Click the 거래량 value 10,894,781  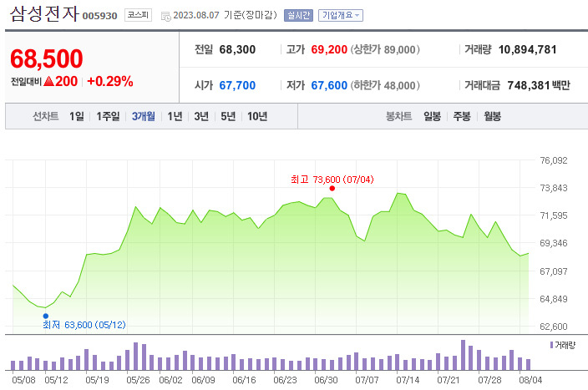pyautogui.click(x=527, y=49)
